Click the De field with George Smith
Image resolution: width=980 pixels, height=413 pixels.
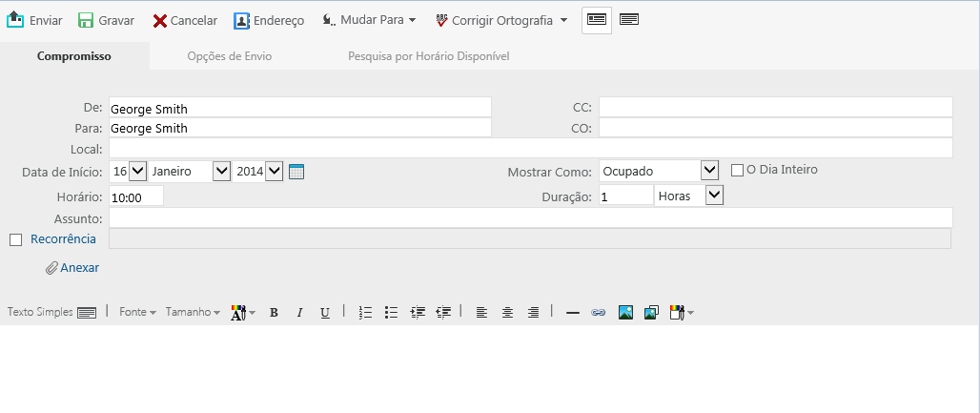tap(300, 108)
